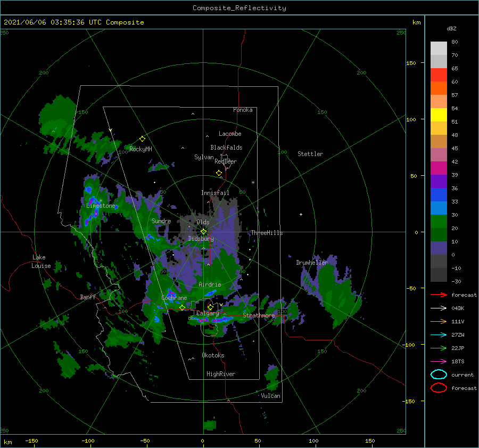Viewport: 479px width, 448px height.
Task: Select the Banff label
Action: [88, 297]
